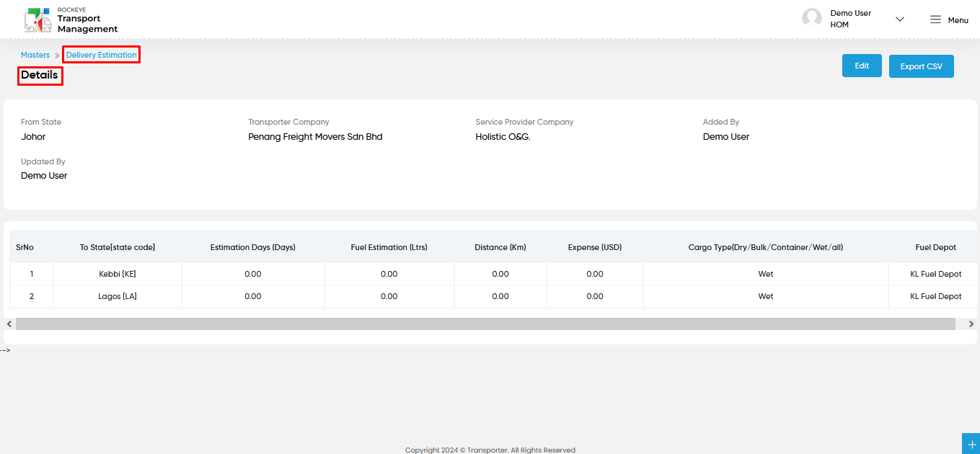Click Holistic O&G. service provider value

pos(503,136)
